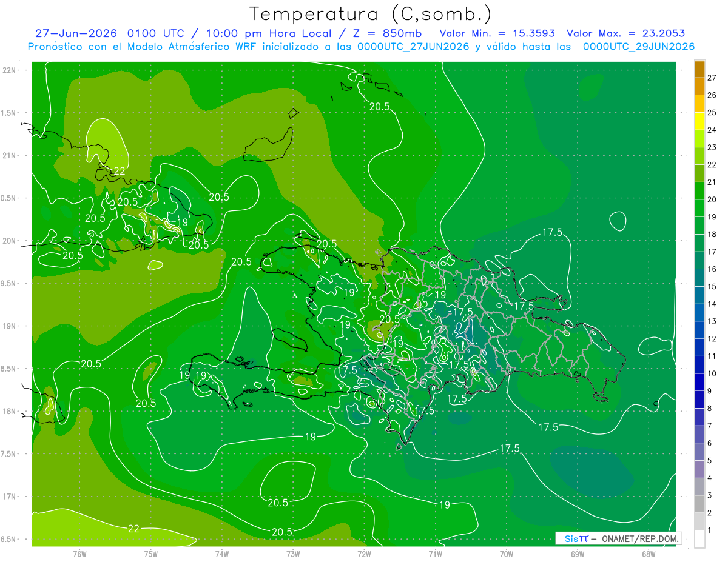The height and width of the screenshot is (562, 728).
Task: Click 'Valor Max. = 23.2053' text
Action: (x=626, y=33)
